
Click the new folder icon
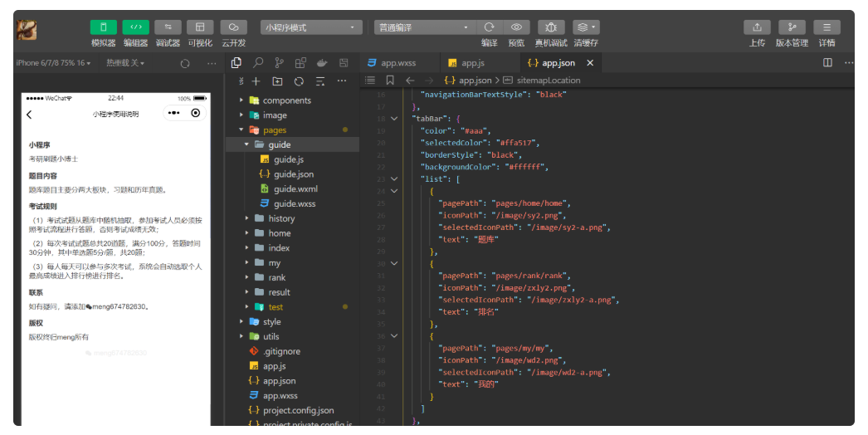[277, 81]
